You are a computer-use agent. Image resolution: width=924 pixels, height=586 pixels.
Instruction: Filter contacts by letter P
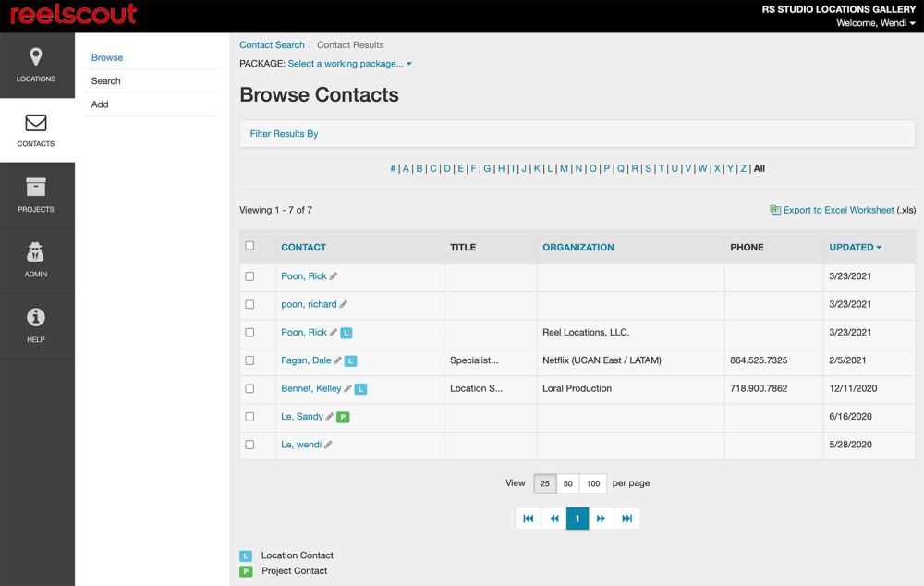tap(606, 168)
